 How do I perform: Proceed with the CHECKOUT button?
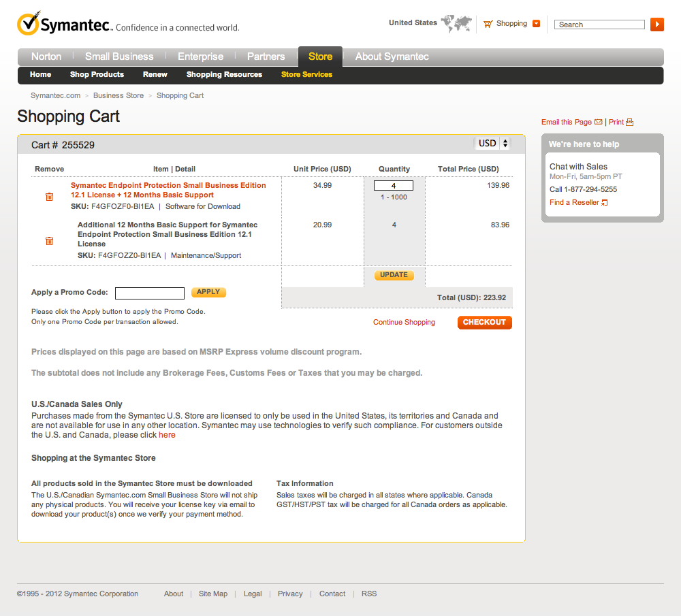click(x=484, y=322)
